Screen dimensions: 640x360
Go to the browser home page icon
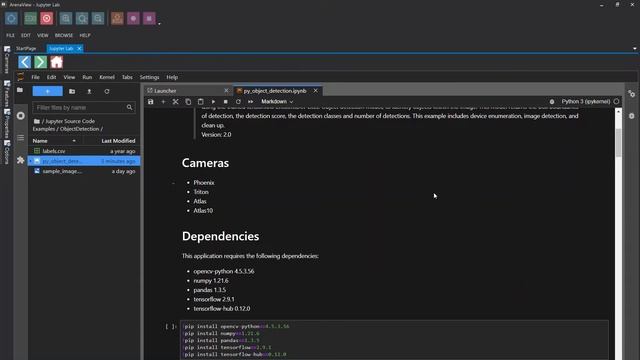click(57, 62)
